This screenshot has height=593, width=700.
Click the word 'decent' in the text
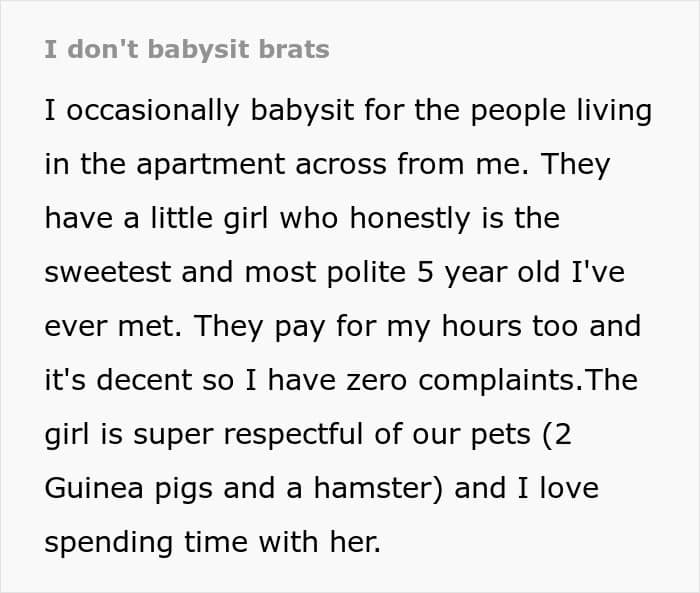click(x=145, y=380)
